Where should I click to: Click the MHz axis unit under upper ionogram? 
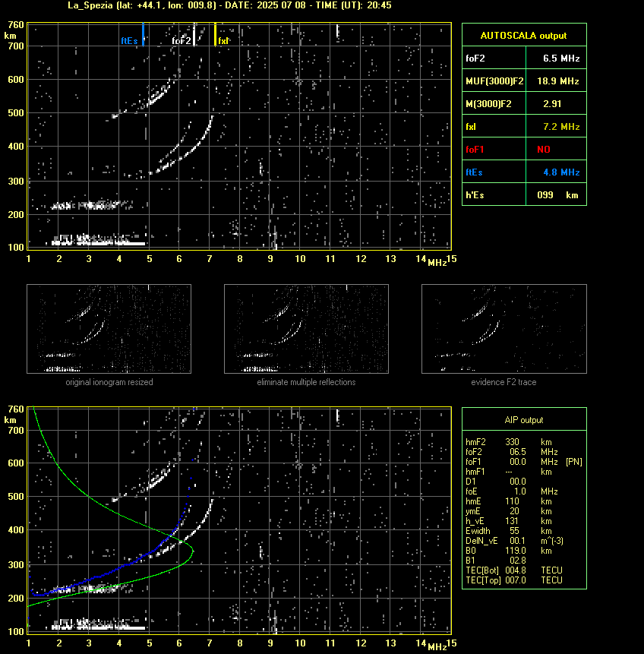437,263
